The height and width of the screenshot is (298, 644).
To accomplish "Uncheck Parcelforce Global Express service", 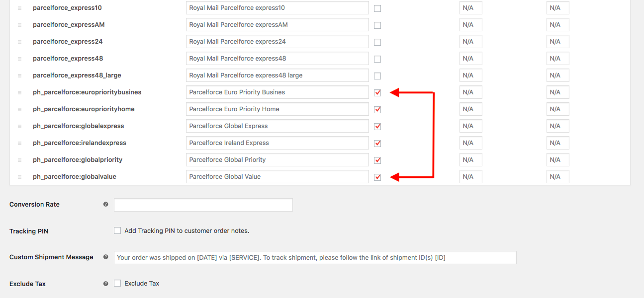I will 377,126.
